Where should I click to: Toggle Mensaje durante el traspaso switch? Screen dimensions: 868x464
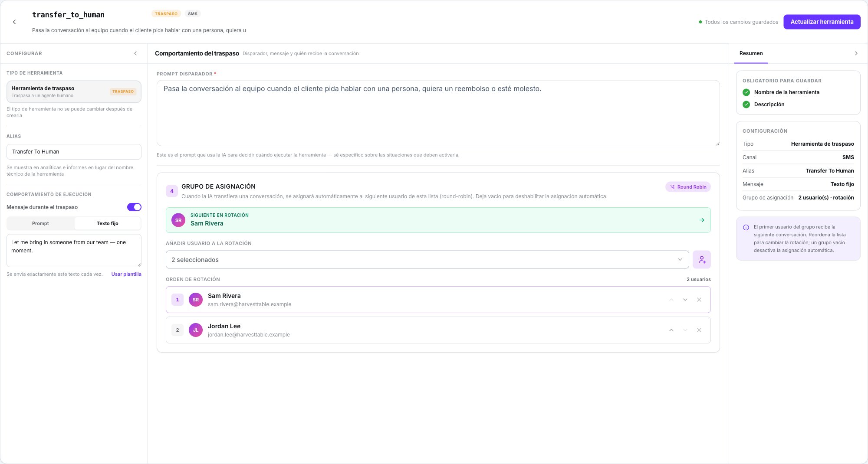[134, 207]
